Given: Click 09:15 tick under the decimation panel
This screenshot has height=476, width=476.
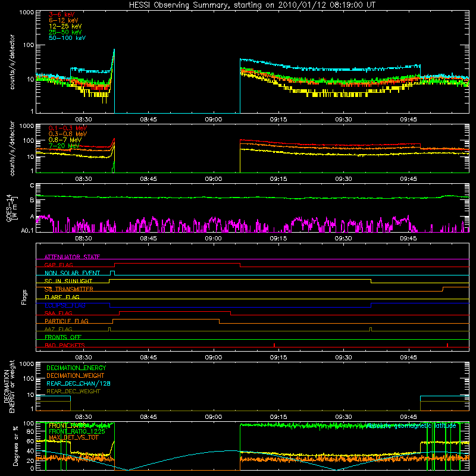Looking at the screenshot, I should (278, 417).
